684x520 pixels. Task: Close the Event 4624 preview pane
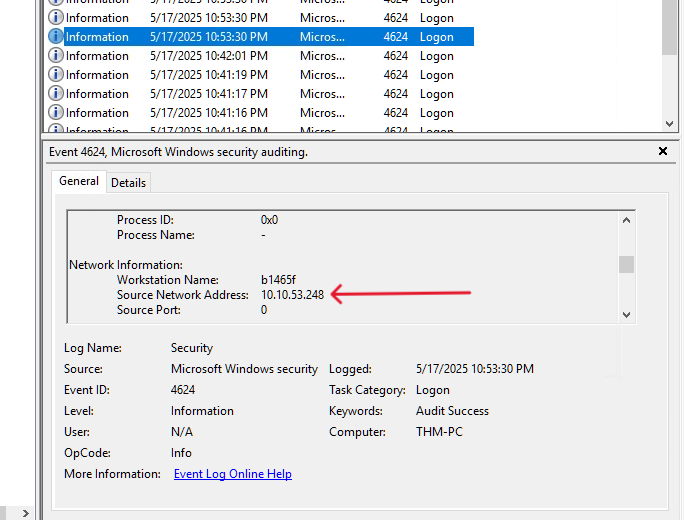point(662,151)
